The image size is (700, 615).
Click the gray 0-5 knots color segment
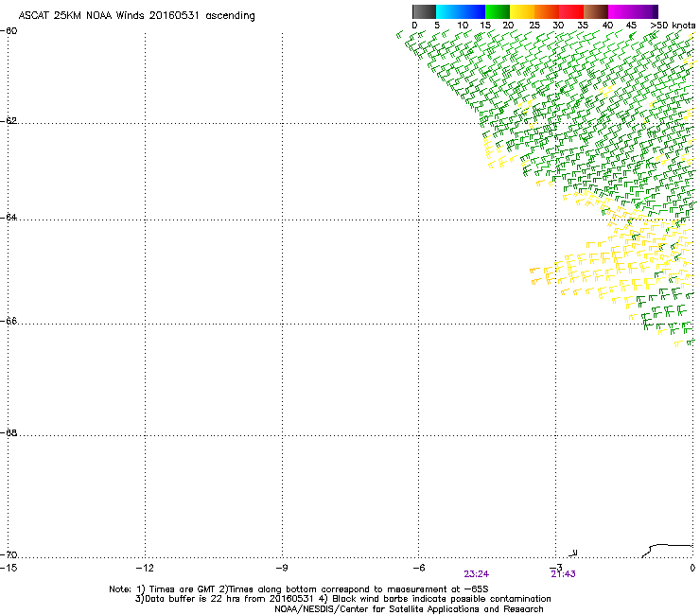coord(424,11)
